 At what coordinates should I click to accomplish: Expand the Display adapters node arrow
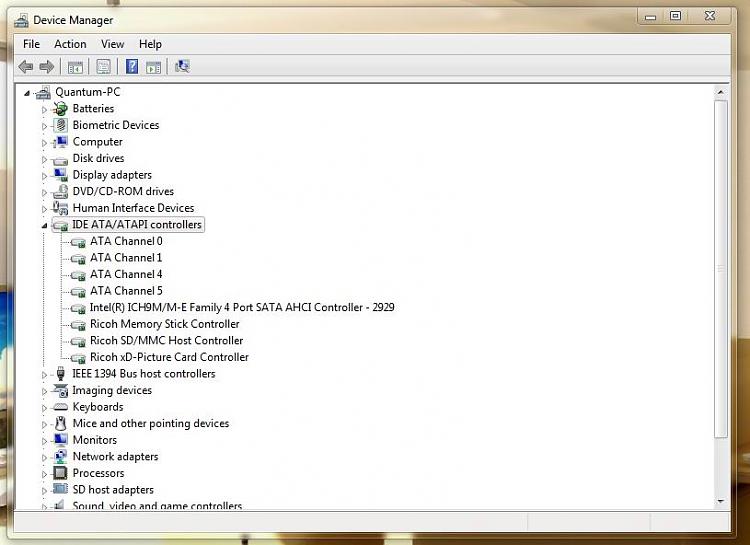(x=44, y=176)
